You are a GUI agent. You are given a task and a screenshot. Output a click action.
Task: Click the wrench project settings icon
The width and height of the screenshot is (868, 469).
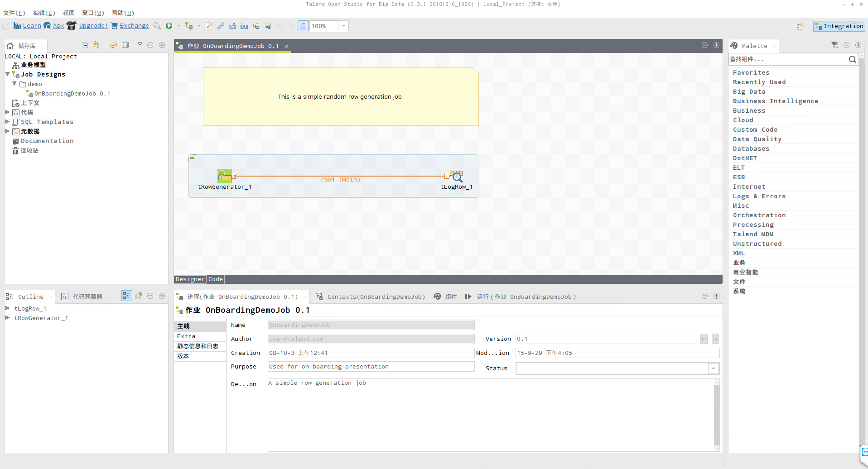click(221, 26)
